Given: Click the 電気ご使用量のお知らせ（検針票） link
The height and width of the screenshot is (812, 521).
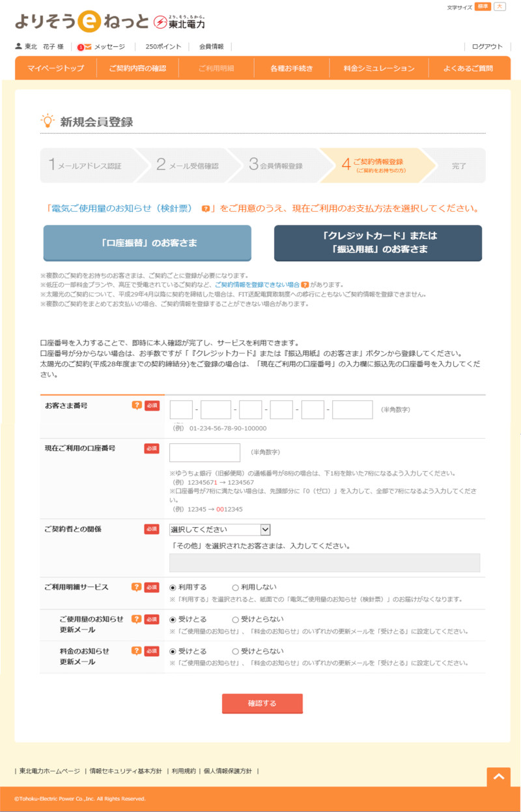Looking at the screenshot, I should [x=122, y=209].
